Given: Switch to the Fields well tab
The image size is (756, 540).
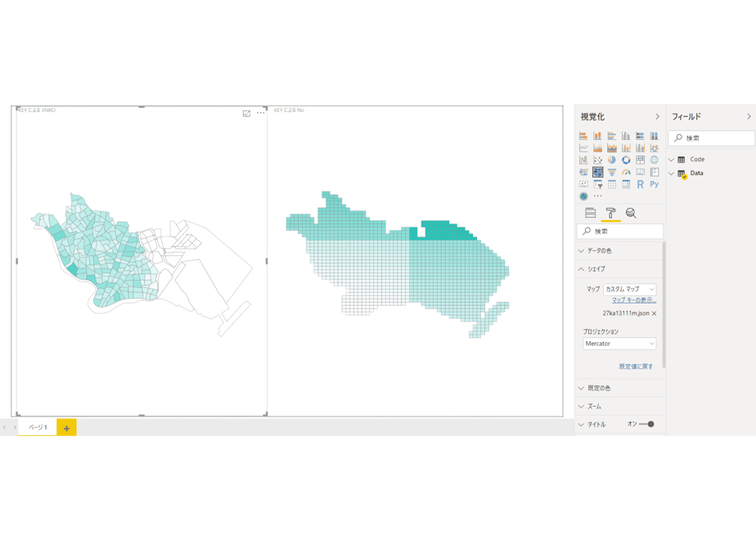Looking at the screenshot, I should [590, 213].
